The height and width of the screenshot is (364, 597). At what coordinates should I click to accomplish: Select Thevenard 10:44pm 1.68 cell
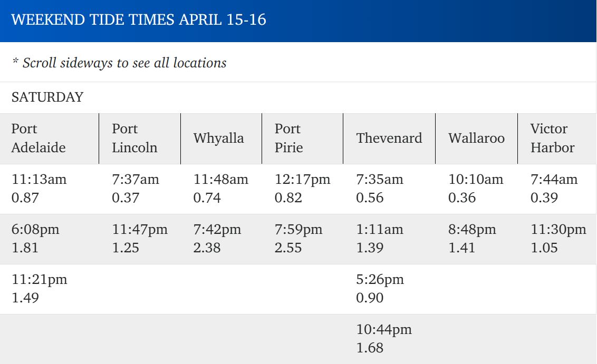384,339
